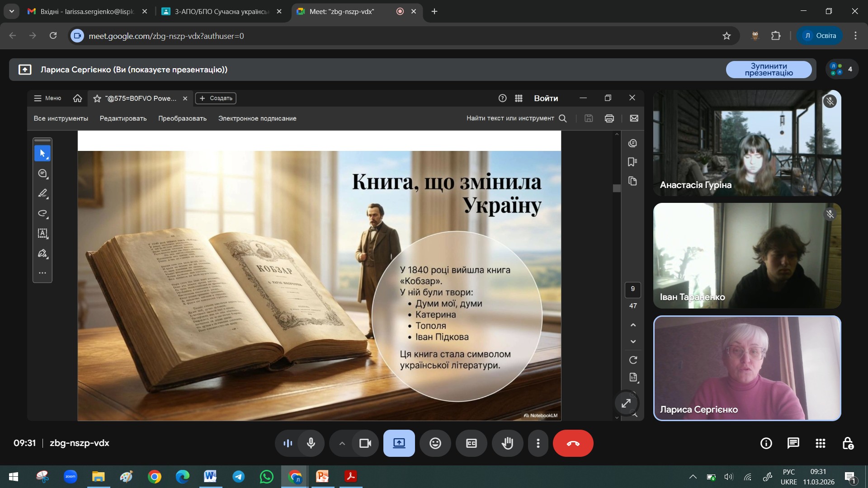Click the Войти sign-in button

546,98
